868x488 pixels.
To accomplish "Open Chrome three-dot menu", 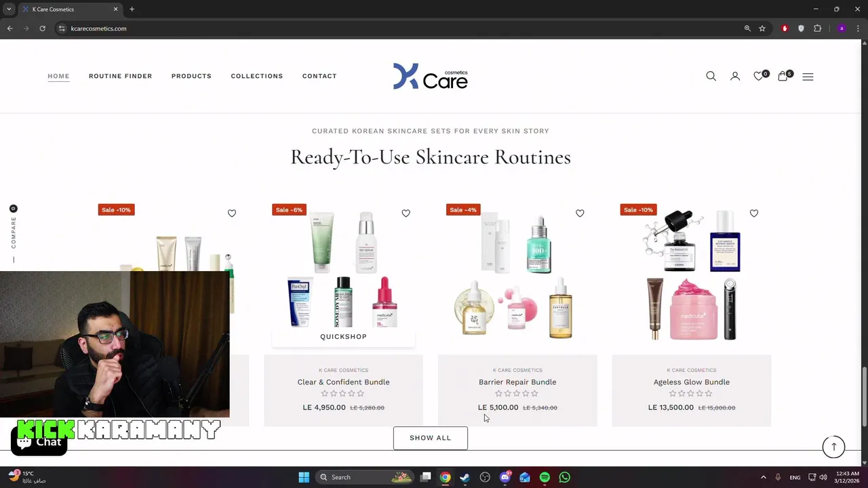I will point(858,28).
